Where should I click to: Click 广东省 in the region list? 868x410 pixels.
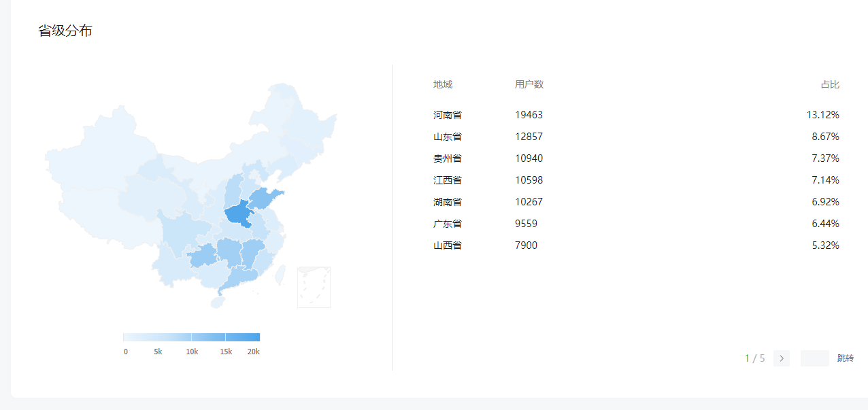(447, 224)
